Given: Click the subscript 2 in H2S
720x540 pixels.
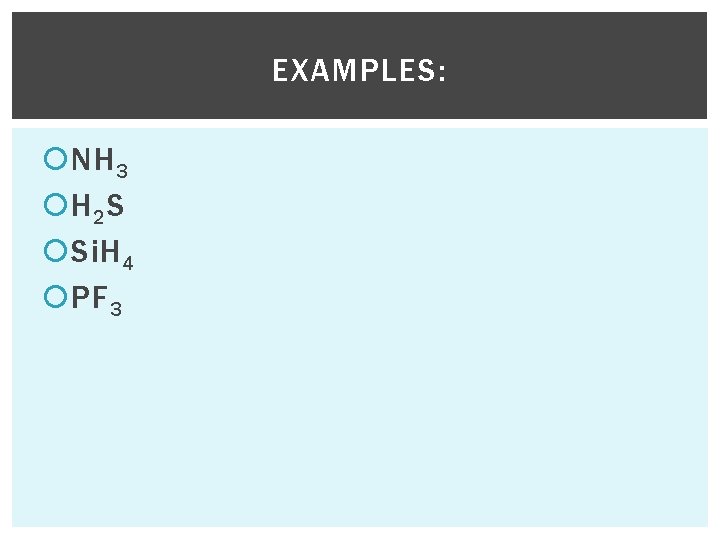Looking at the screenshot, I should [x=98, y=217].
